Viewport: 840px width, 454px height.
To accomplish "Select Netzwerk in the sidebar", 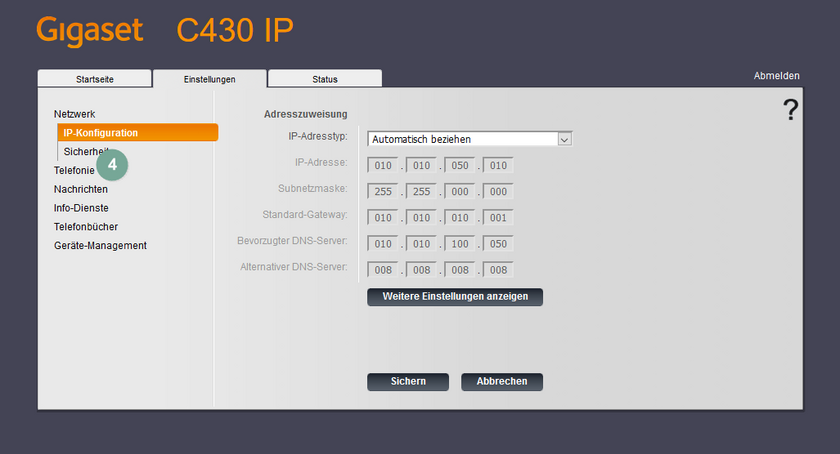I will pyautogui.click(x=74, y=114).
